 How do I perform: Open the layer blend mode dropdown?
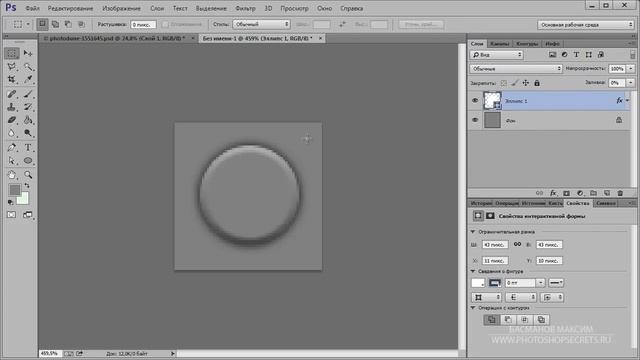click(x=516, y=69)
